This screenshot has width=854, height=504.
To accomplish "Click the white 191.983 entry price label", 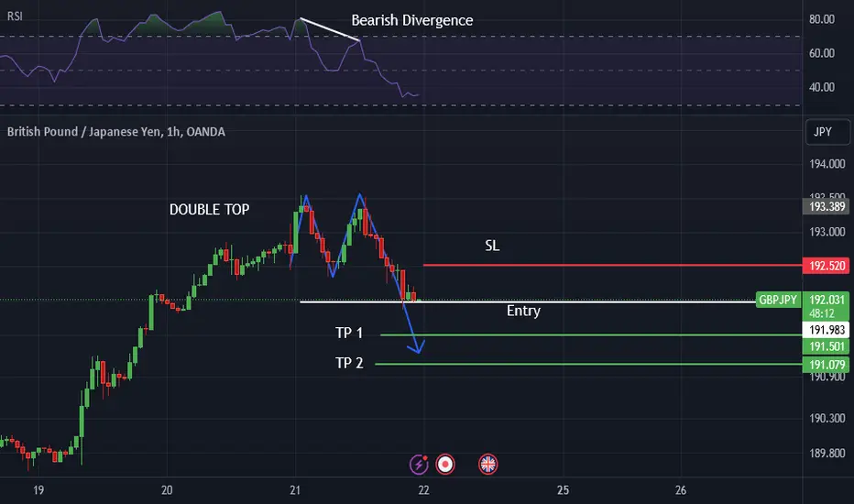I will click(x=827, y=330).
